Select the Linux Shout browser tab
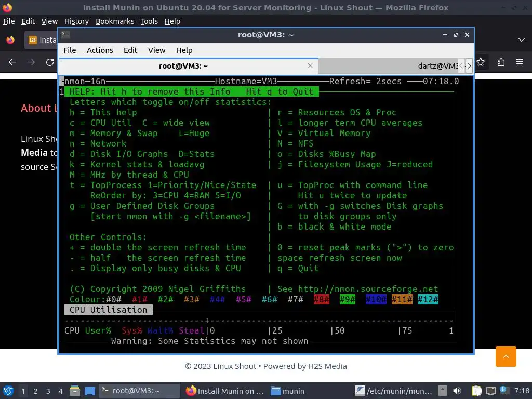 coord(41,40)
